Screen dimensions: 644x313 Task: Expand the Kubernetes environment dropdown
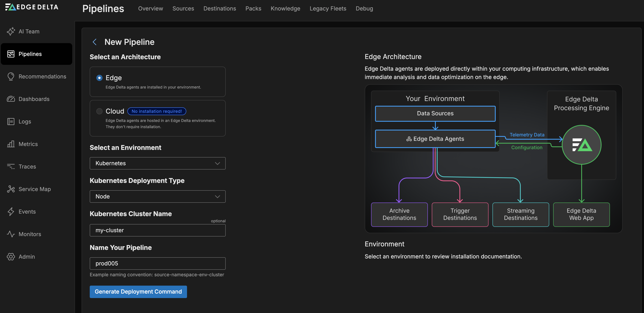pyautogui.click(x=158, y=163)
